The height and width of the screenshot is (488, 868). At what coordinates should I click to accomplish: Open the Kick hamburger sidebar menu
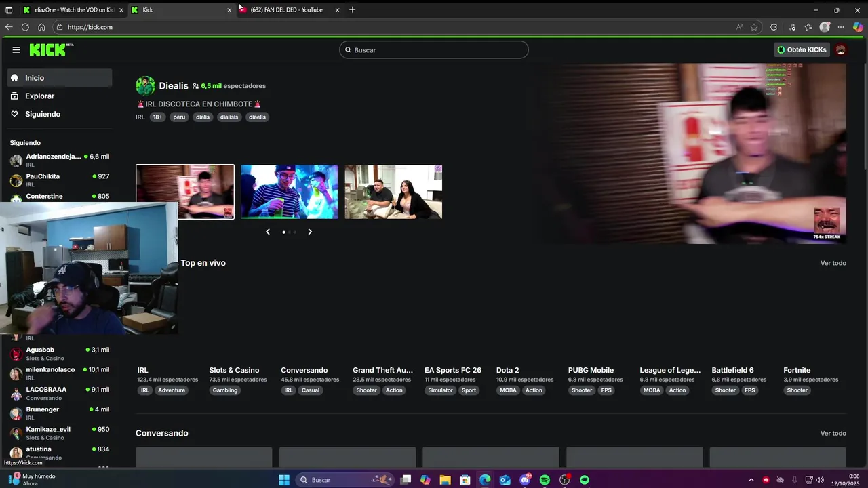coord(16,49)
